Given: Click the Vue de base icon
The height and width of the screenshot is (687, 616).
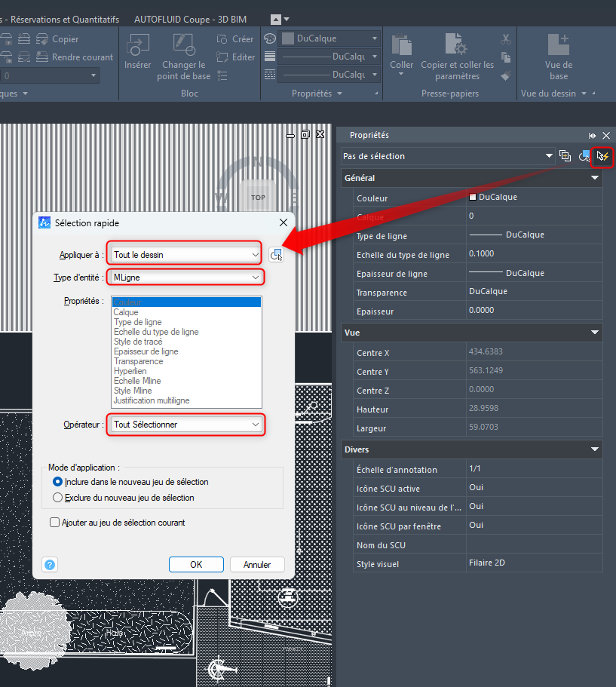Looking at the screenshot, I should (558, 45).
